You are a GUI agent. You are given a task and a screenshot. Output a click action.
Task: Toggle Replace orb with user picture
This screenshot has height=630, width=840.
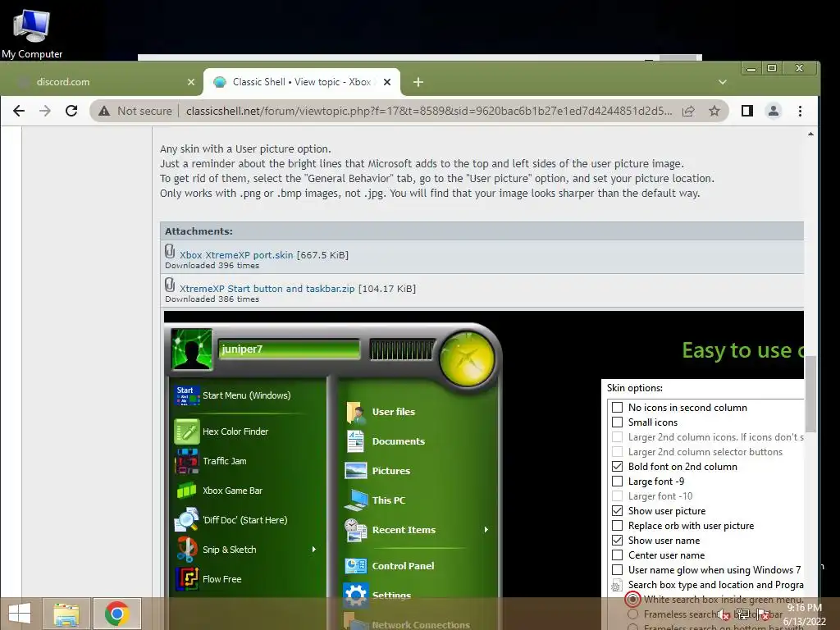617,526
